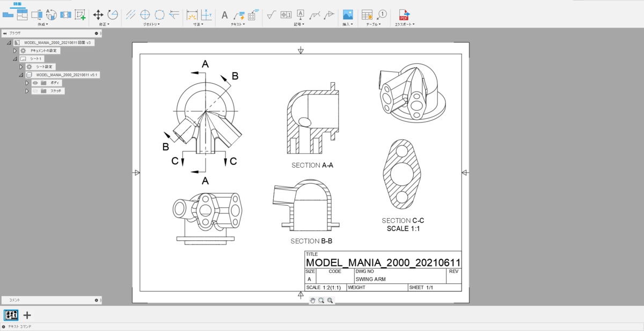The width and height of the screenshot is (644, 331).
Task: Select the Welding symbol tool
Action: (x=315, y=15)
